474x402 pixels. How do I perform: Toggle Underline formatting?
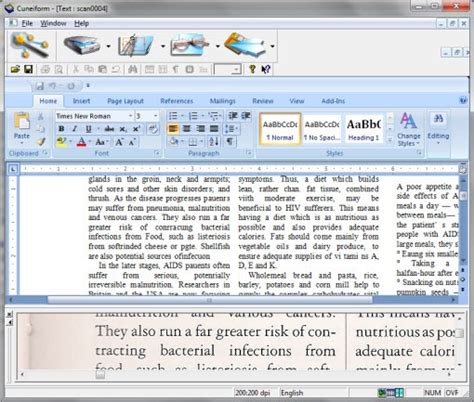pyautogui.click(x=88, y=129)
